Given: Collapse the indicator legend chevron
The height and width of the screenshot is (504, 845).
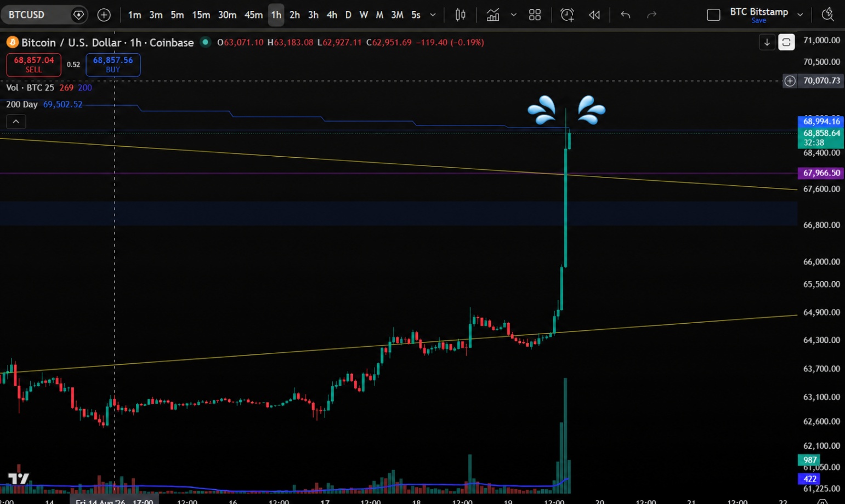Looking at the screenshot, I should 16,122.
